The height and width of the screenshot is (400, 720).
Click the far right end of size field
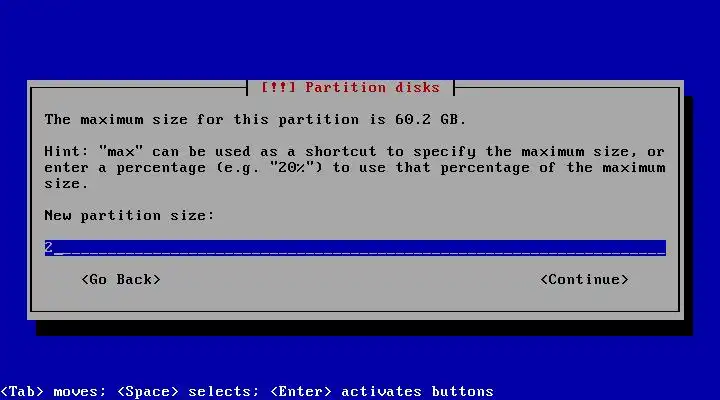point(661,248)
